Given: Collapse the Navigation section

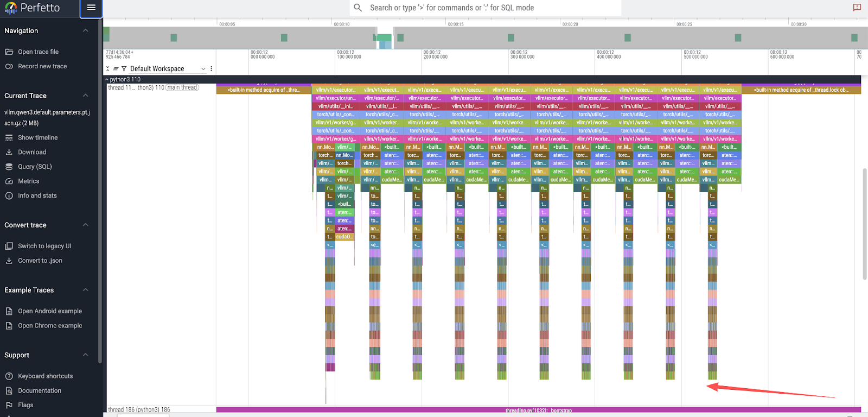Looking at the screenshot, I should (85, 31).
